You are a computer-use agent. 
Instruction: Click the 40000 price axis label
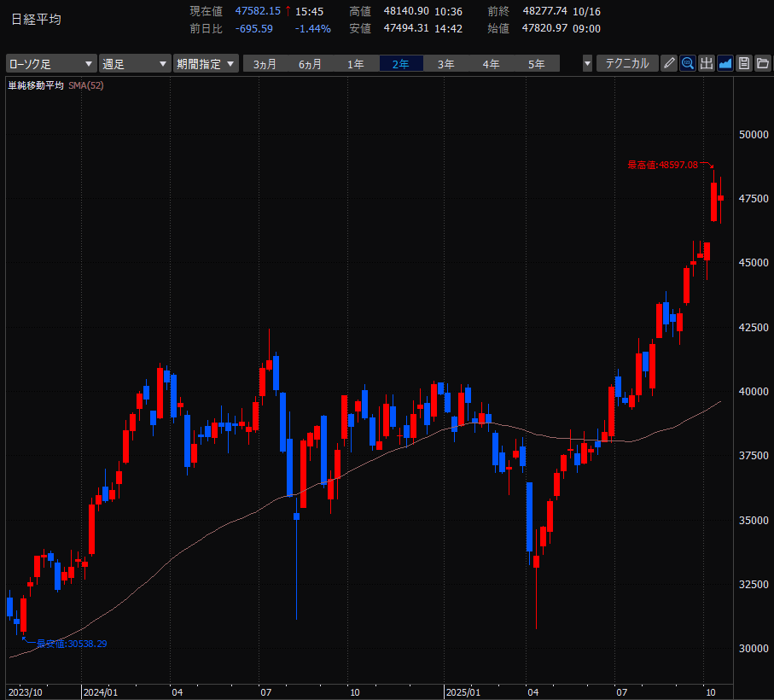click(x=754, y=392)
